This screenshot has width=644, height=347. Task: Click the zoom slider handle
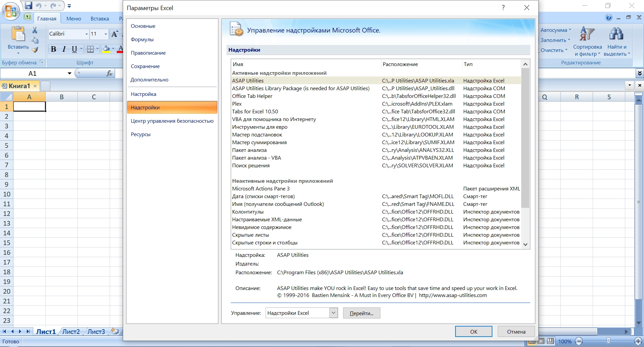coord(608,341)
